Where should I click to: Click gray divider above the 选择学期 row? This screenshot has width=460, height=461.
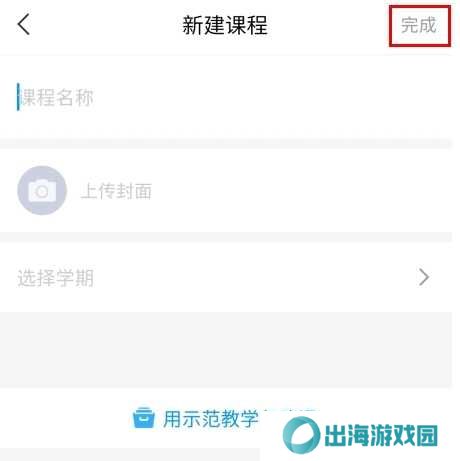(226, 237)
